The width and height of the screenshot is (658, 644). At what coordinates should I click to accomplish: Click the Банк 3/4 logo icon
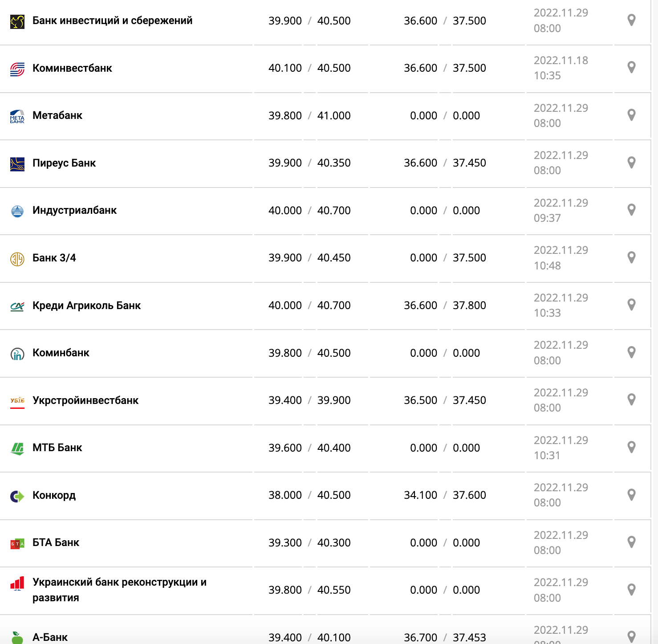[17, 259]
